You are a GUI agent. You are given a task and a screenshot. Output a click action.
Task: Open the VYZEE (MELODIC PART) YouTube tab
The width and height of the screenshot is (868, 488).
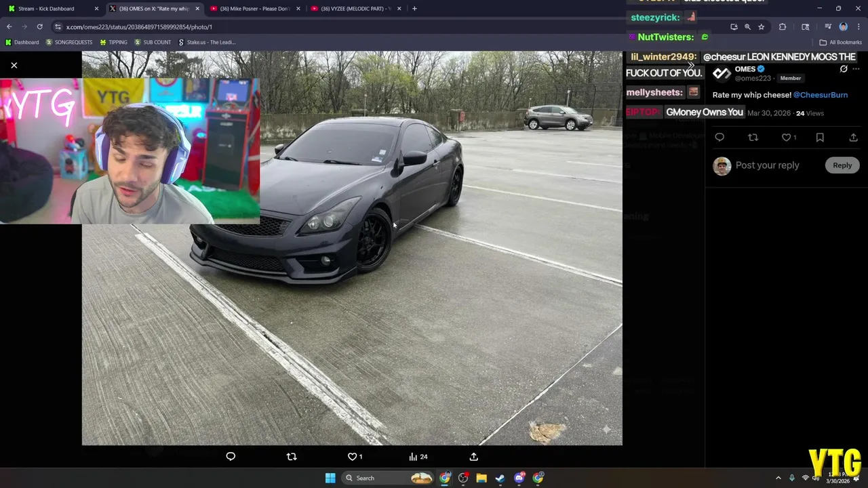(x=355, y=9)
